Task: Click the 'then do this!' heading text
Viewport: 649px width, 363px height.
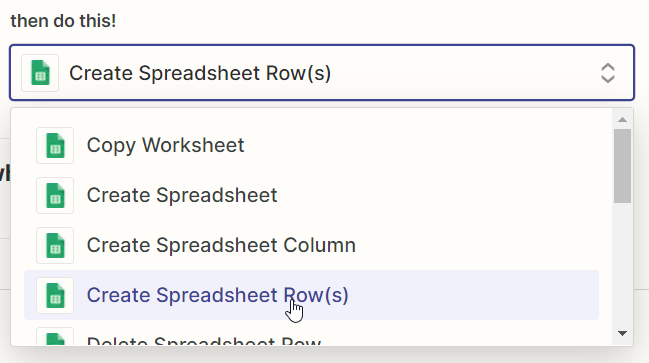Action: [x=63, y=21]
